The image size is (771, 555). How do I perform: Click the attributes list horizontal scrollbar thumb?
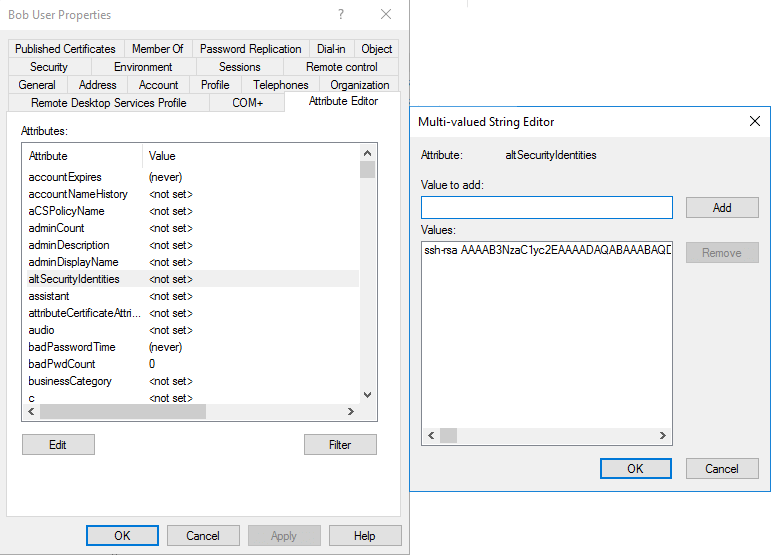click(123, 411)
